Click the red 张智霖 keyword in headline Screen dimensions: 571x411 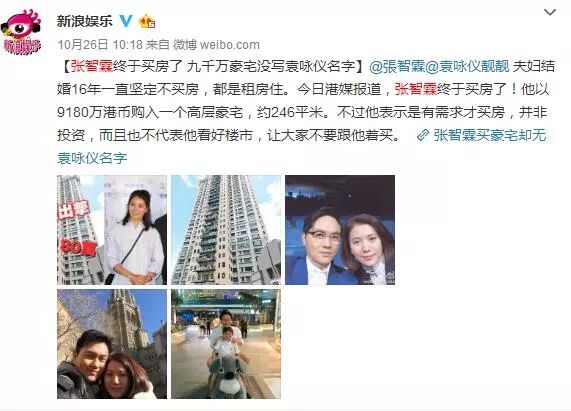pos(92,67)
